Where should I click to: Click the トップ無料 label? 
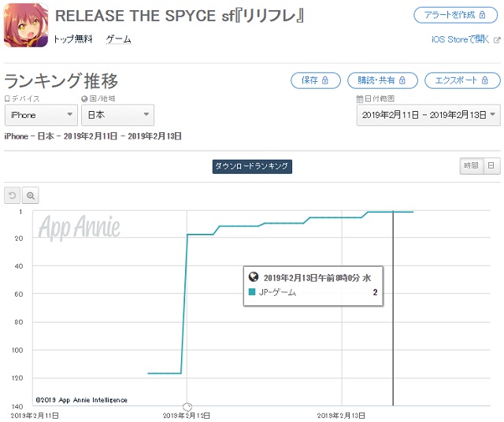(x=73, y=39)
